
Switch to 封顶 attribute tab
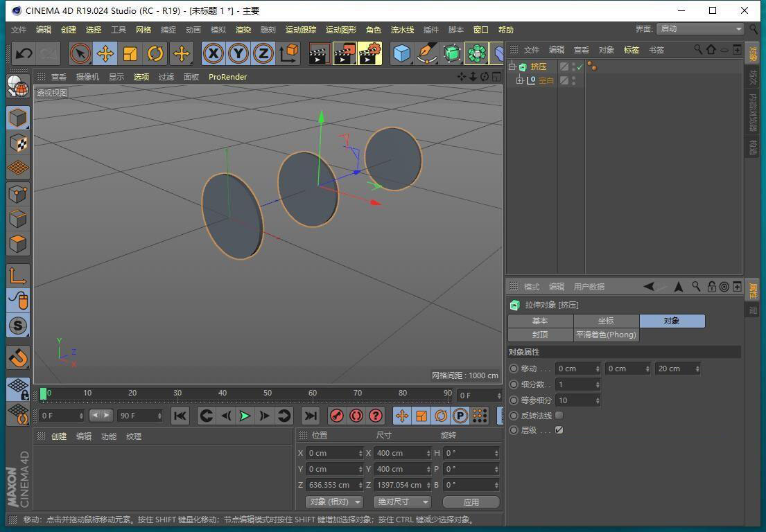point(540,335)
